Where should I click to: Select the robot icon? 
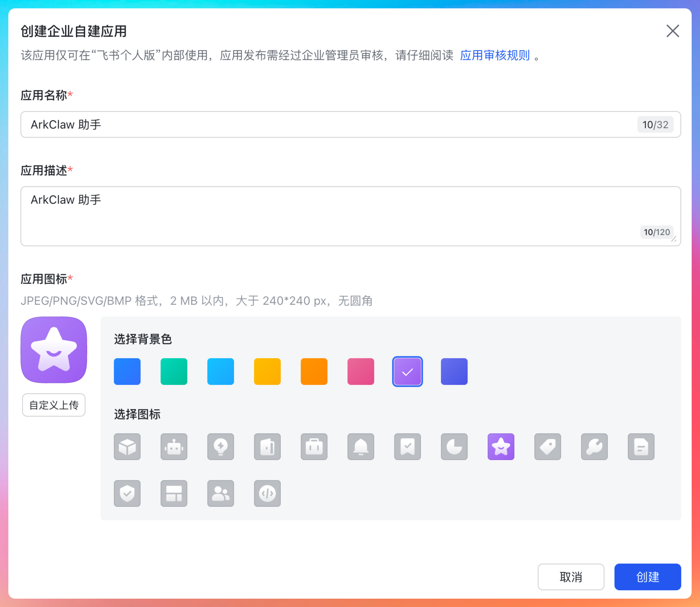174,446
